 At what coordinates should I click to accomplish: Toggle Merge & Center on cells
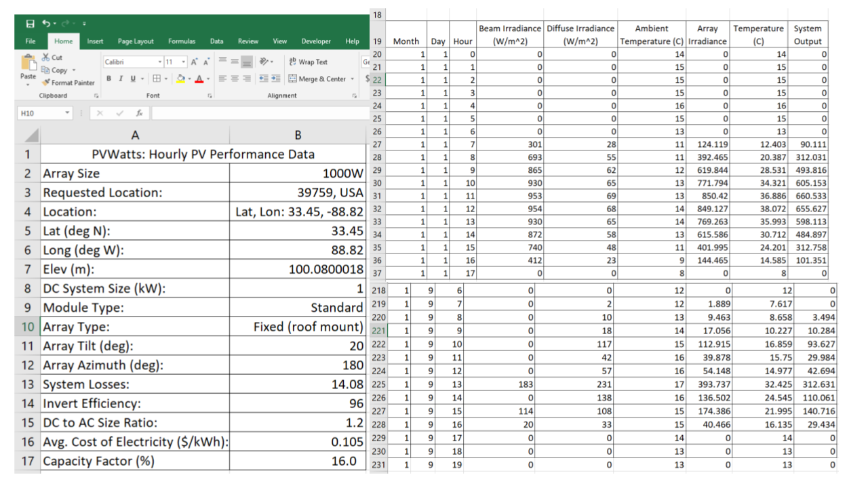tap(317, 79)
